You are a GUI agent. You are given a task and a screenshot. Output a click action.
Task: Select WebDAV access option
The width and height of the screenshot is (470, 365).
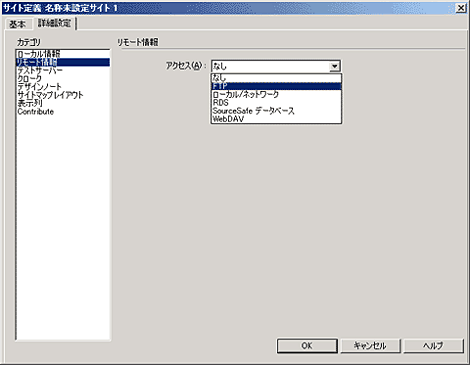tap(276, 119)
